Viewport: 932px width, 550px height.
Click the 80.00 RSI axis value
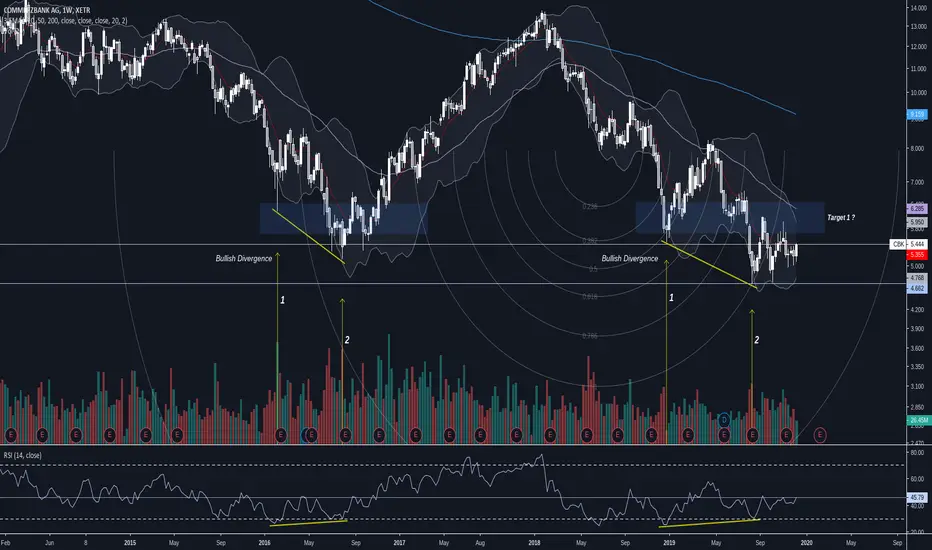(917, 452)
